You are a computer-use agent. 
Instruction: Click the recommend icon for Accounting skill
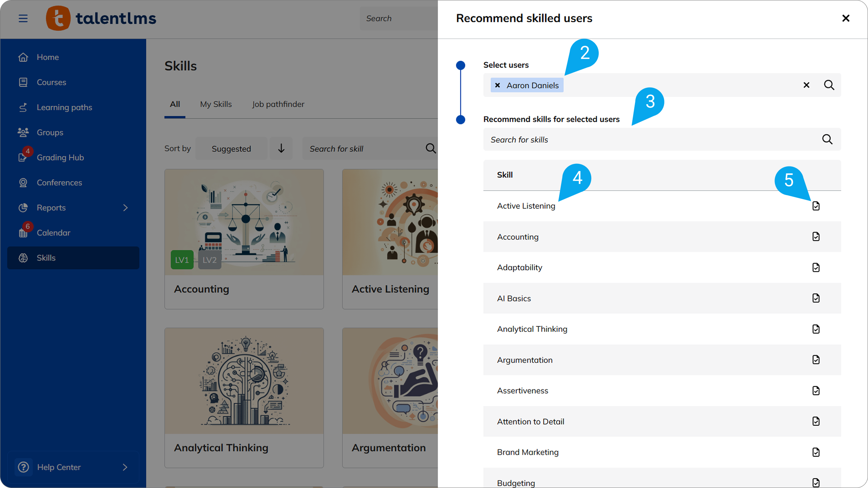(816, 237)
